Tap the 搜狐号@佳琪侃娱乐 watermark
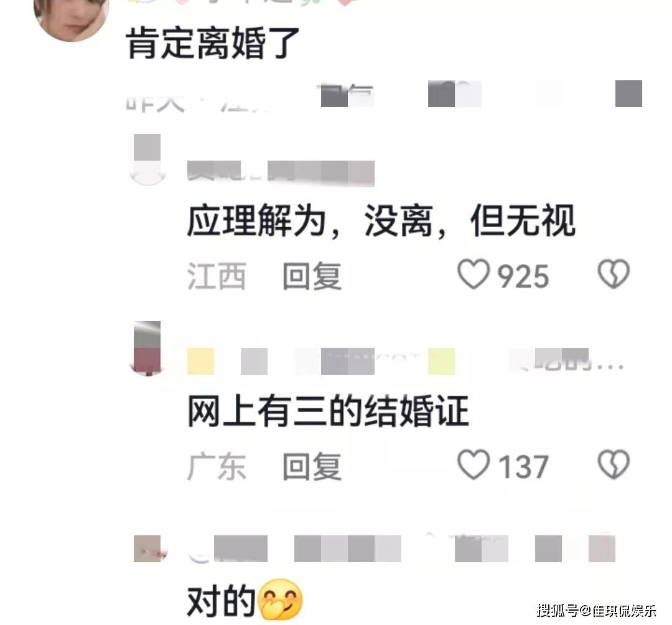 pyautogui.click(x=596, y=609)
